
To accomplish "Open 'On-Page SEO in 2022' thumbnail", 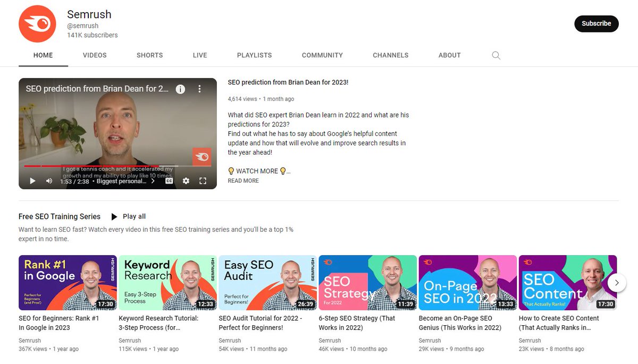I will (468, 283).
